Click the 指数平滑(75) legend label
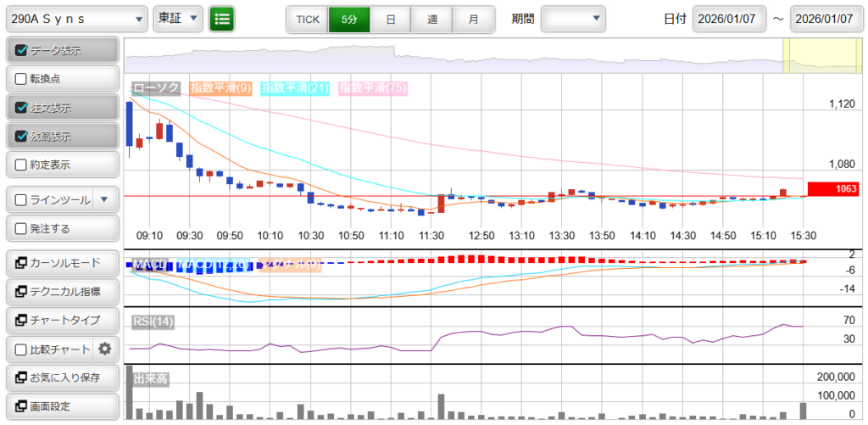Screen dimensions: 868x425 tap(372, 87)
